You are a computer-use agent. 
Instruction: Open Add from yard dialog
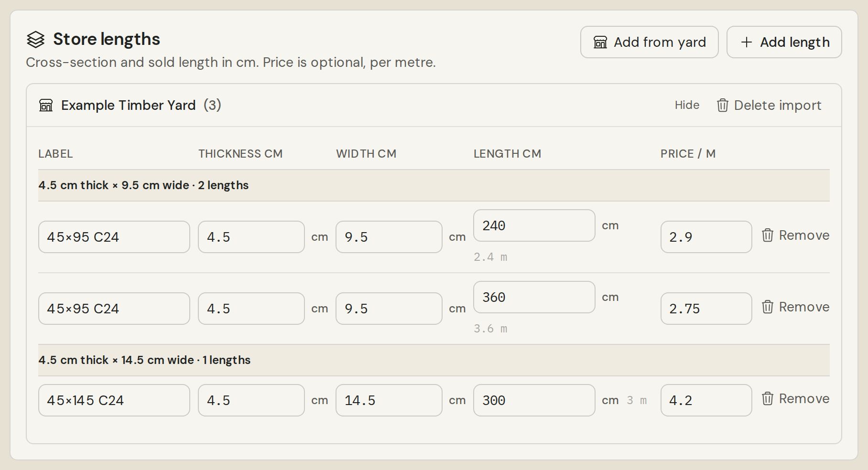[649, 42]
